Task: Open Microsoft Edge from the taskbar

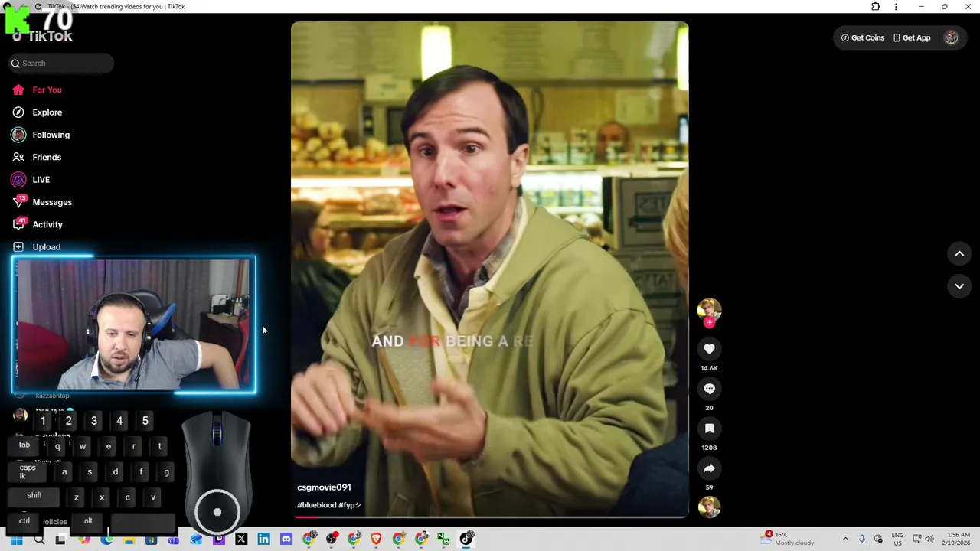Action: [106, 540]
